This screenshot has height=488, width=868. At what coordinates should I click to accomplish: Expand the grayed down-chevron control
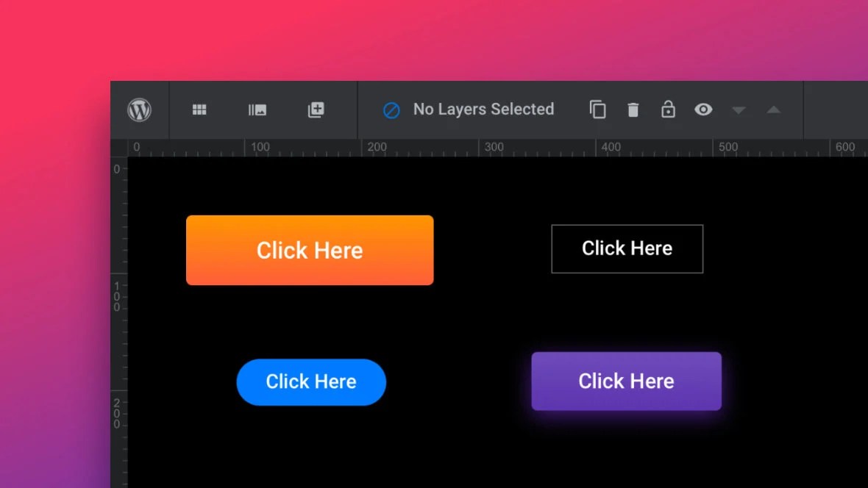(739, 110)
